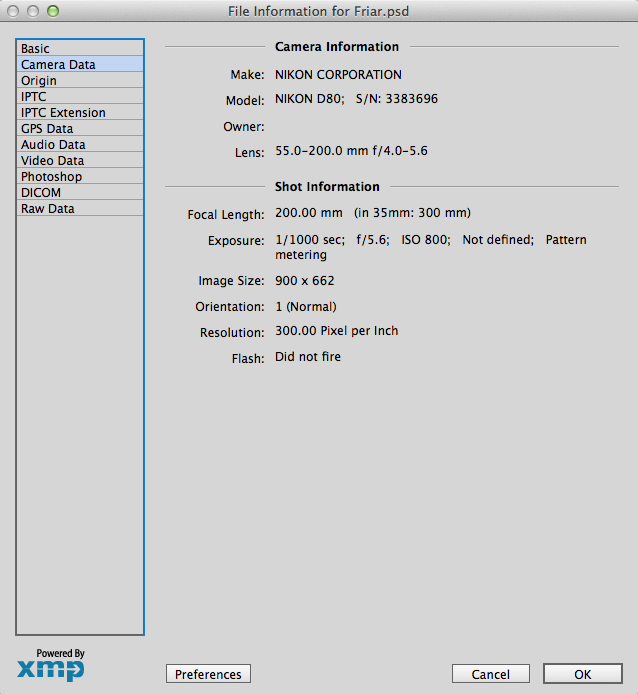The height and width of the screenshot is (694, 638).
Task: Open the Audio Data section
Action: 80,144
